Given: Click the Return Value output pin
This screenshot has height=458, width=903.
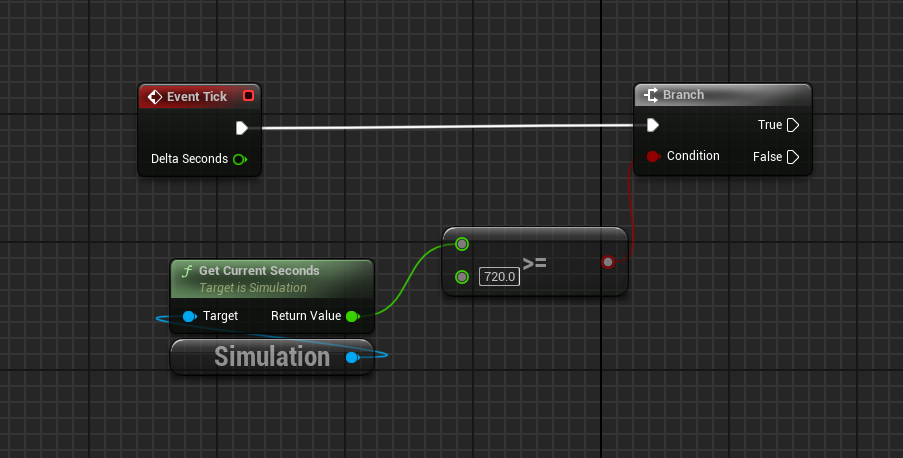Looking at the screenshot, I should (351, 316).
